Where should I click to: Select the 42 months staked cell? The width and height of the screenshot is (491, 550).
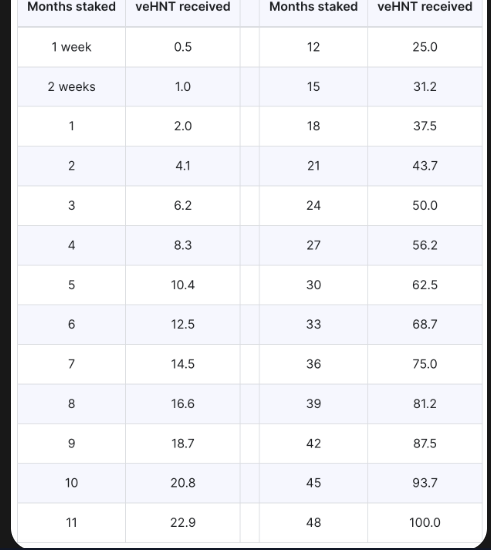pos(314,443)
